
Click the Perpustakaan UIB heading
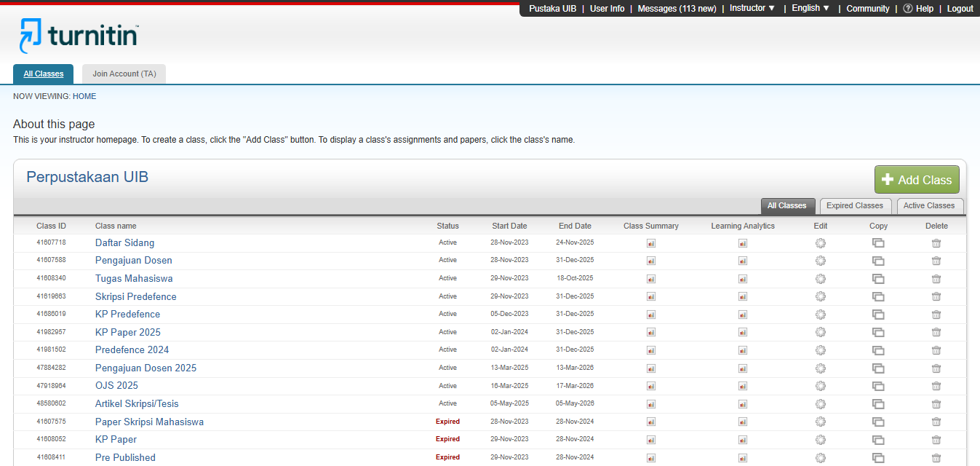click(x=87, y=177)
